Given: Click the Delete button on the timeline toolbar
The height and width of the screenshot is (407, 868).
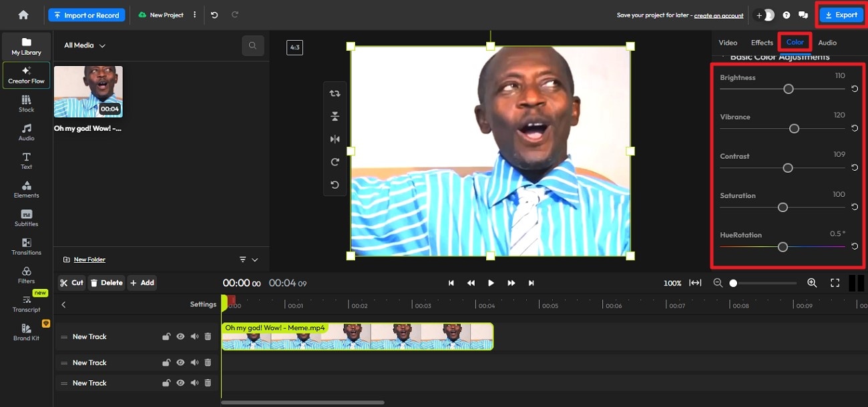Looking at the screenshot, I should point(106,283).
